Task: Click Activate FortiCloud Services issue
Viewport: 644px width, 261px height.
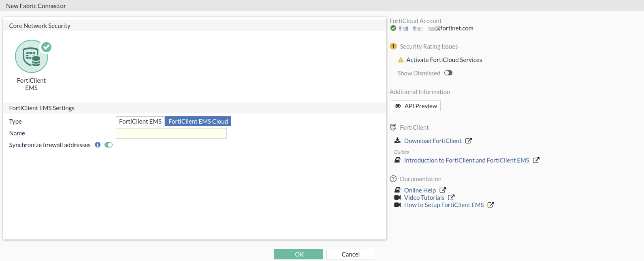Action: point(444,60)
